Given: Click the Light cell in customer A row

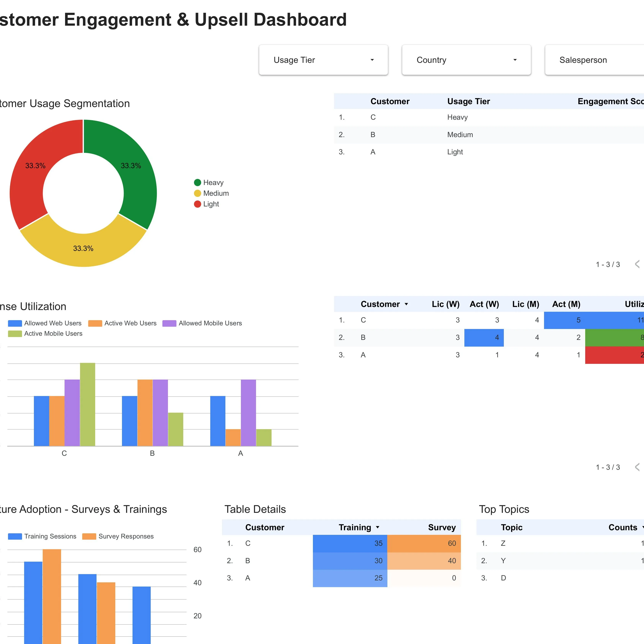Looking at the screenshot, I should click(x=455, y=152).
